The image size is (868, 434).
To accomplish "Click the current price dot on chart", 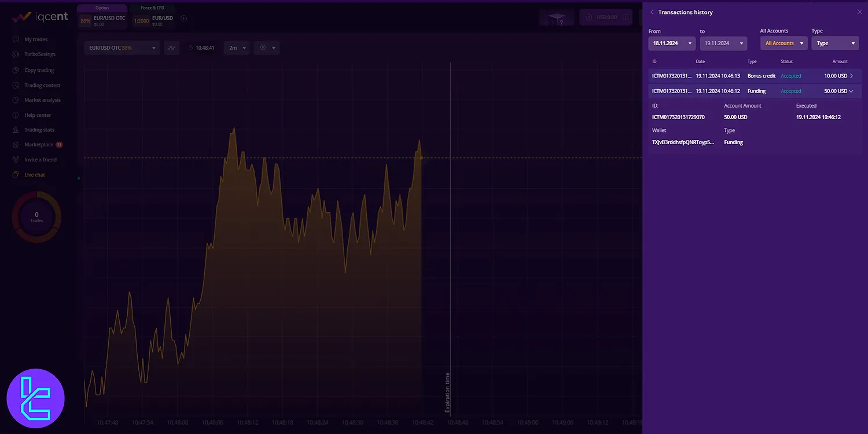I will (421, 158).
